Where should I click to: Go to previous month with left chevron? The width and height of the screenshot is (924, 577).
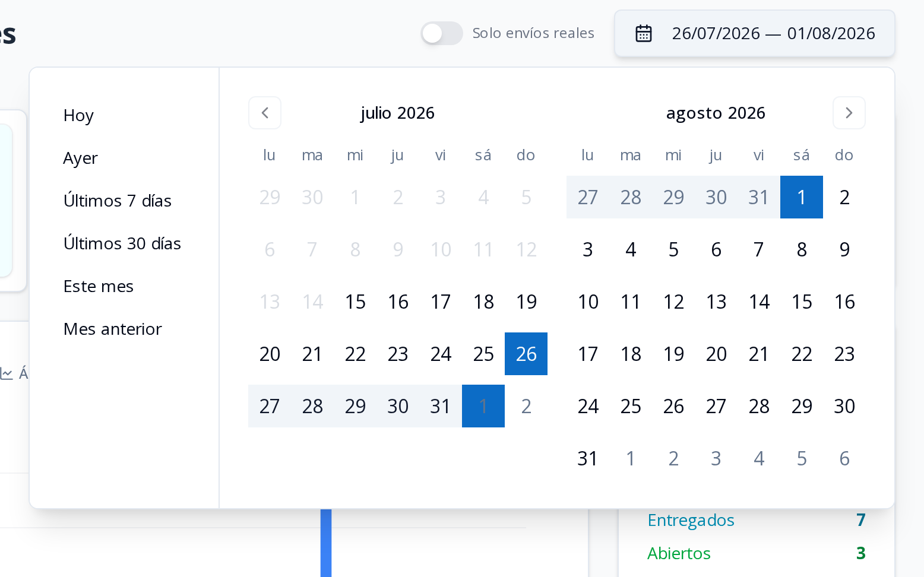click(265, 113)
